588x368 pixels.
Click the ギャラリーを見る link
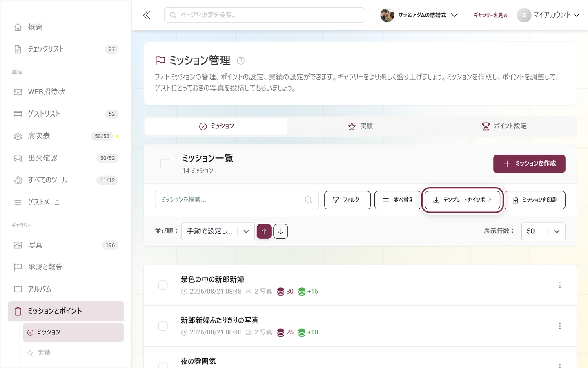tap(490, 15)
